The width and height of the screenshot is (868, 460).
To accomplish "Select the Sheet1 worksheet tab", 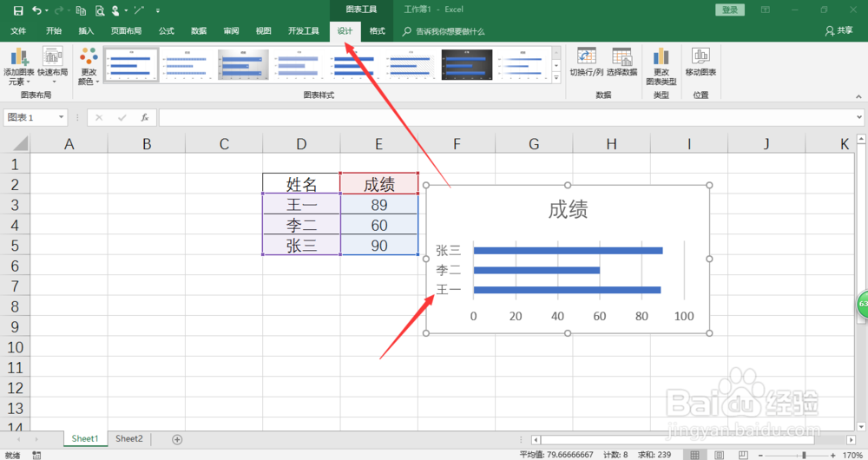I will [x=85, y=439].
